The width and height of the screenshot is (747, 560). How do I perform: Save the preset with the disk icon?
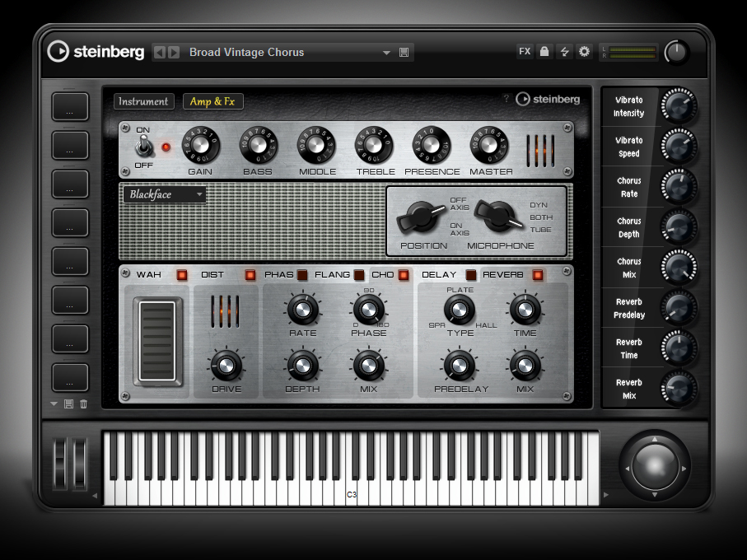pyautogui.click(x=404, y=53)
